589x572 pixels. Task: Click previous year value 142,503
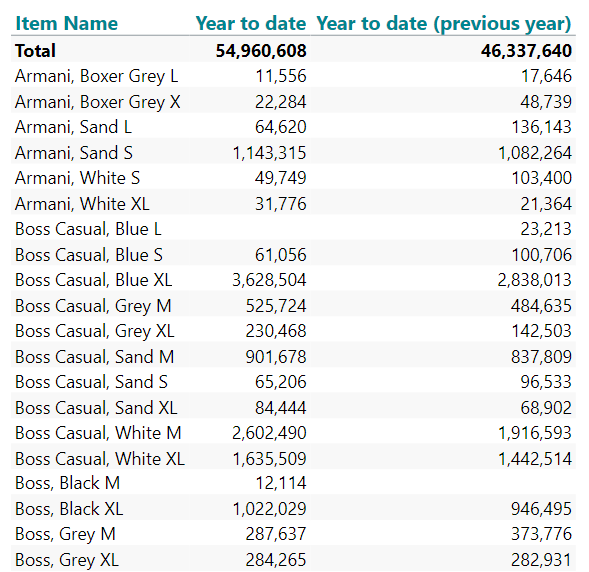pos(542,331)
